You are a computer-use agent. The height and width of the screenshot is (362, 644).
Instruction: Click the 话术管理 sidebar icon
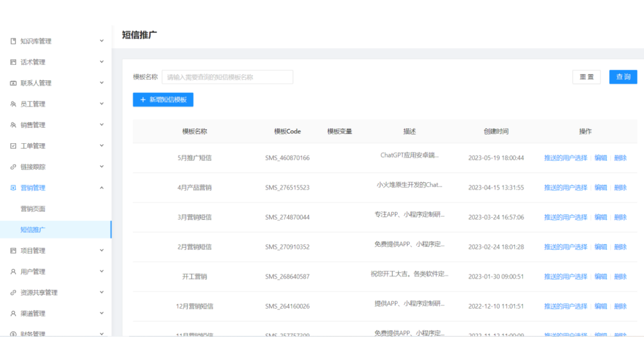coord(13,62)
